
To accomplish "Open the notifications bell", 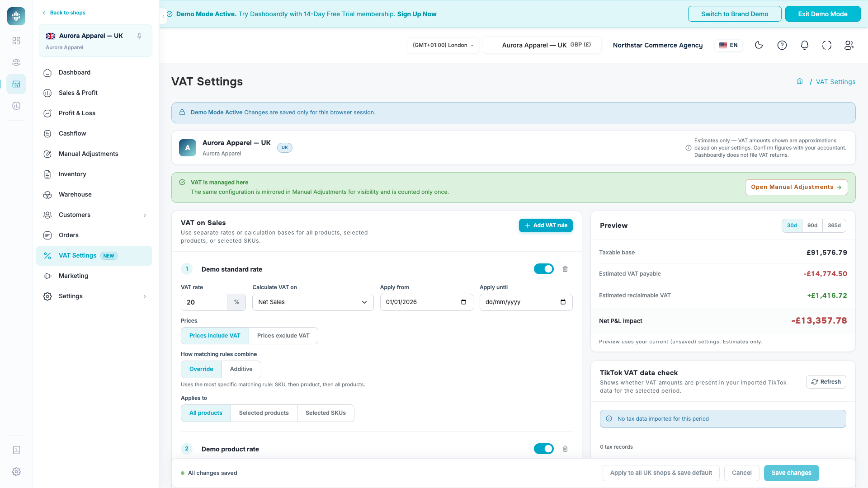I will (805, 45).
